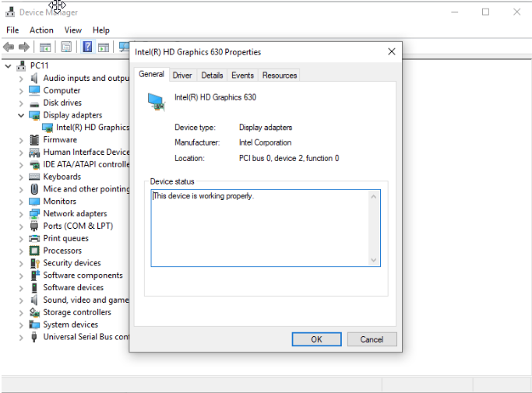The width and height of the screenshot is (532, 393).
Task: Collapse the PC11 root node
Action: point(9,66)
